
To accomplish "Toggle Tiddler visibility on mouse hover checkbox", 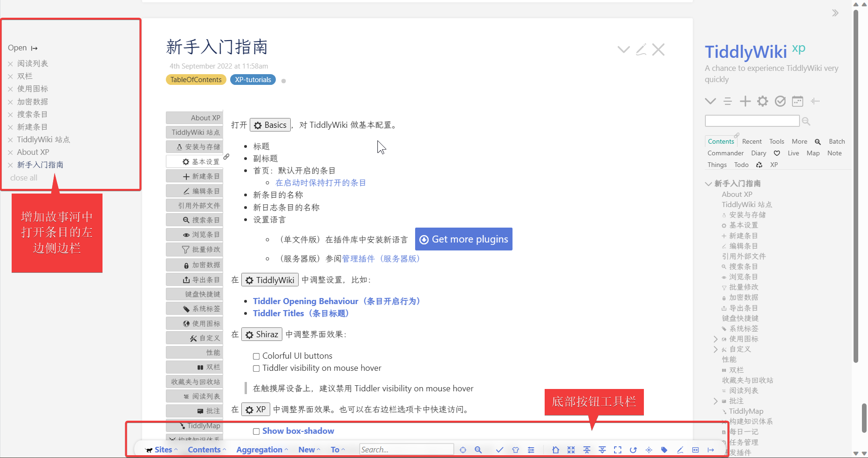I will [x=256, y=368].
